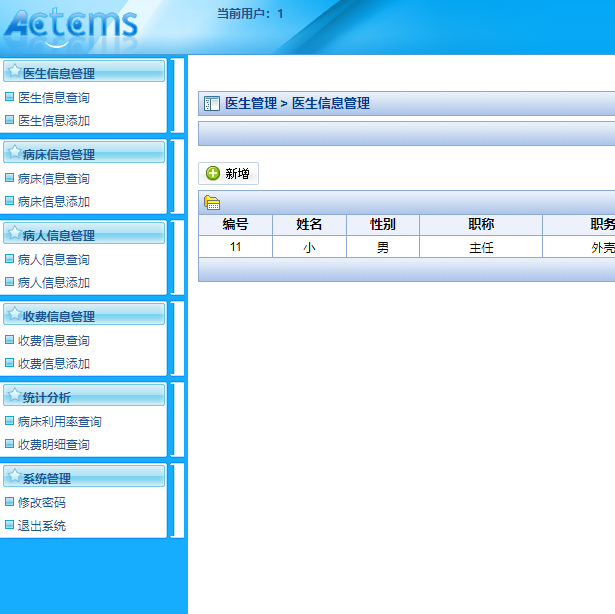
Task: Open 病床利用率查询 statistics
Action: [60, 421]
